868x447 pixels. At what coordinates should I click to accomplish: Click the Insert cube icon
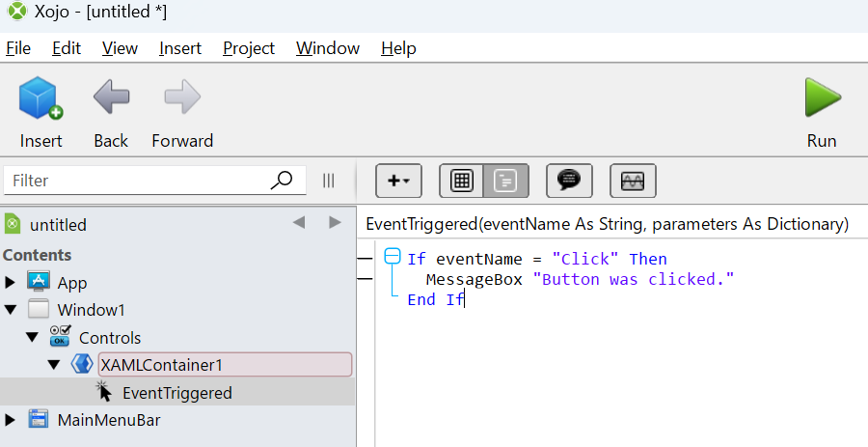pyautogui.click(x=41, y=98)
